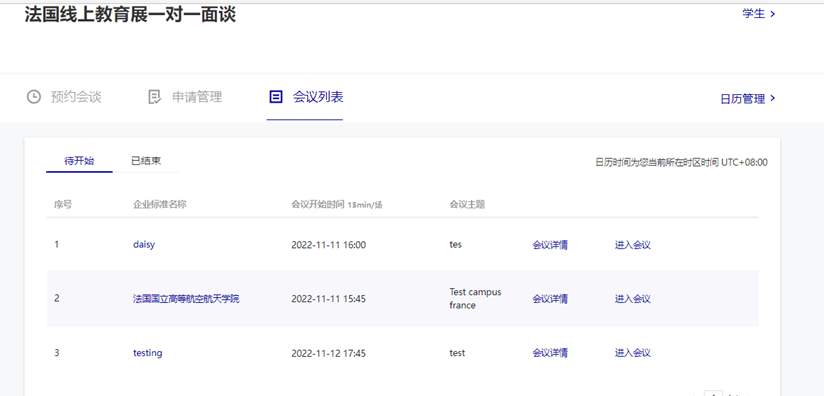View 会议详情 for the daisy meeting
Viewport: 824px width, 396px height.
click(550, 245)
